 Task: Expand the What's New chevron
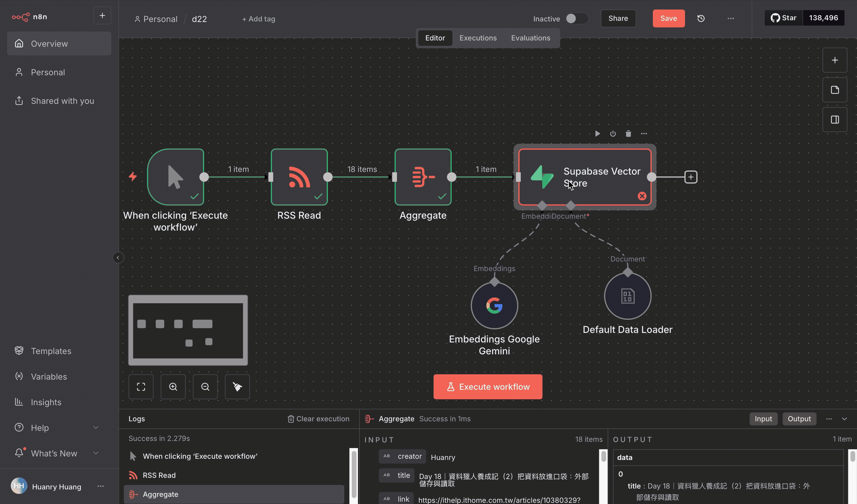pyautogui.click(x=96, y=453)
